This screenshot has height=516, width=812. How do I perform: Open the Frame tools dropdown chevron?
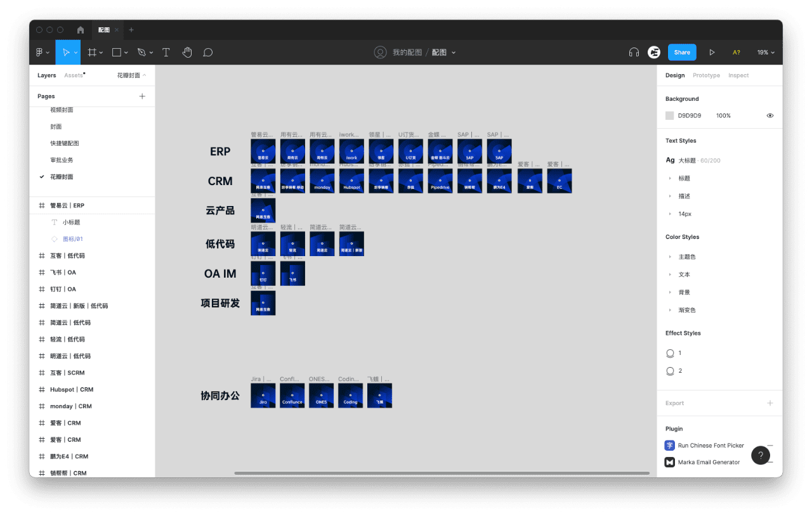(101, 53)
